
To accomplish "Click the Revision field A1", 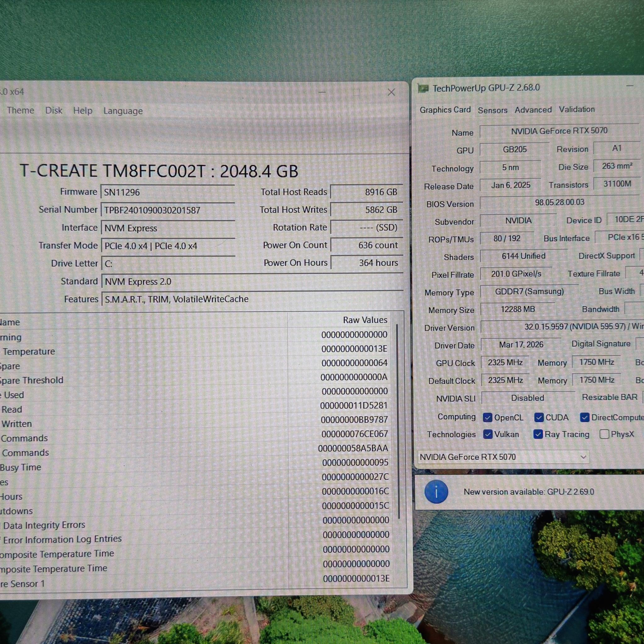I will click(617, 148).
